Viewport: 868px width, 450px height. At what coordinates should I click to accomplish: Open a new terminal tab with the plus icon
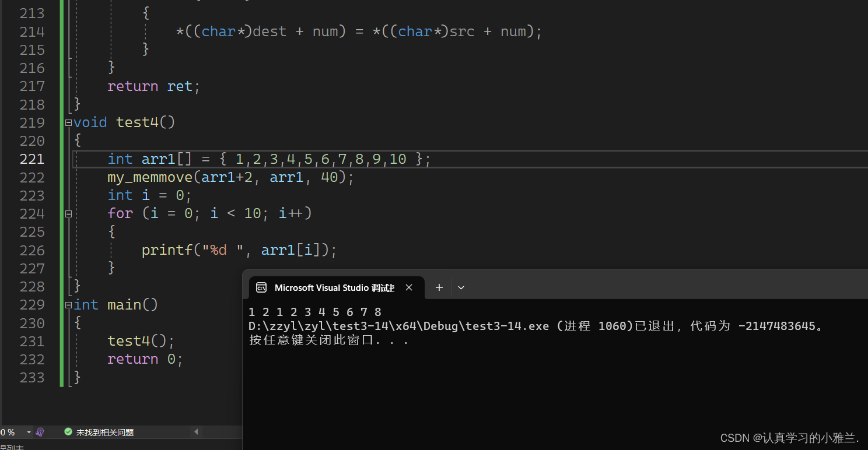point(439,287)
